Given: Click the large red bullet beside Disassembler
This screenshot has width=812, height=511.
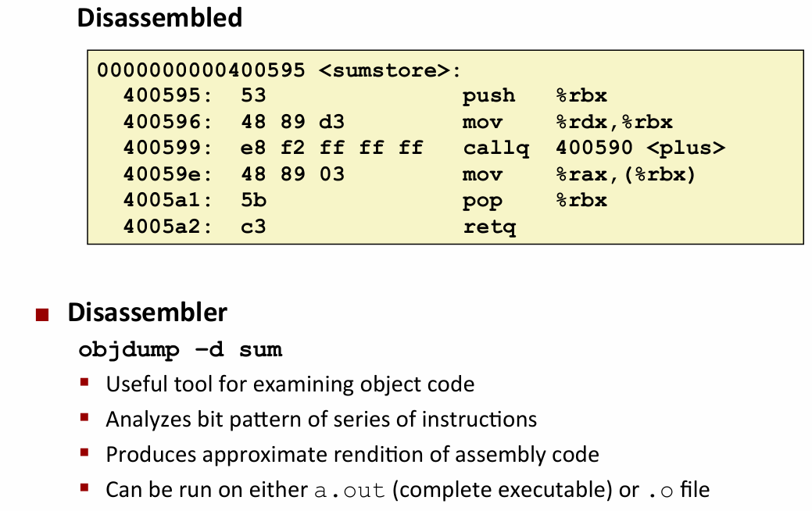Looking at the screenshot, I should click(42, 316).
